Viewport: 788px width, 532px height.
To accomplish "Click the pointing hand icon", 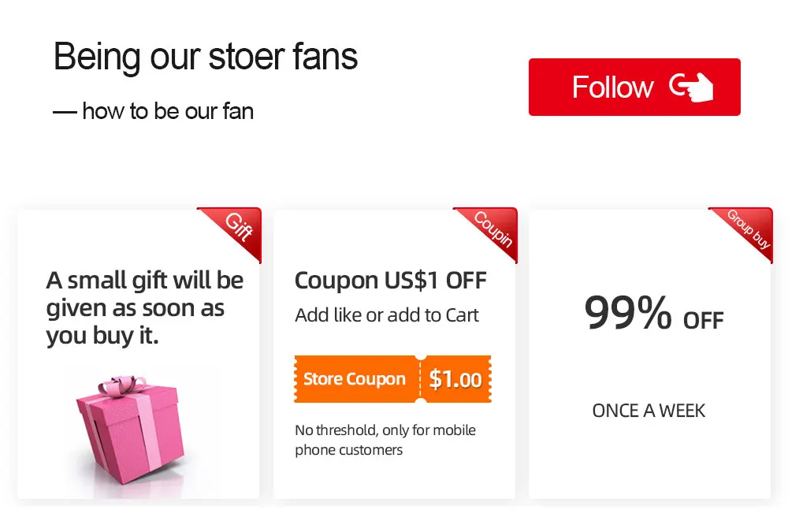I will [x=691, y=87].
